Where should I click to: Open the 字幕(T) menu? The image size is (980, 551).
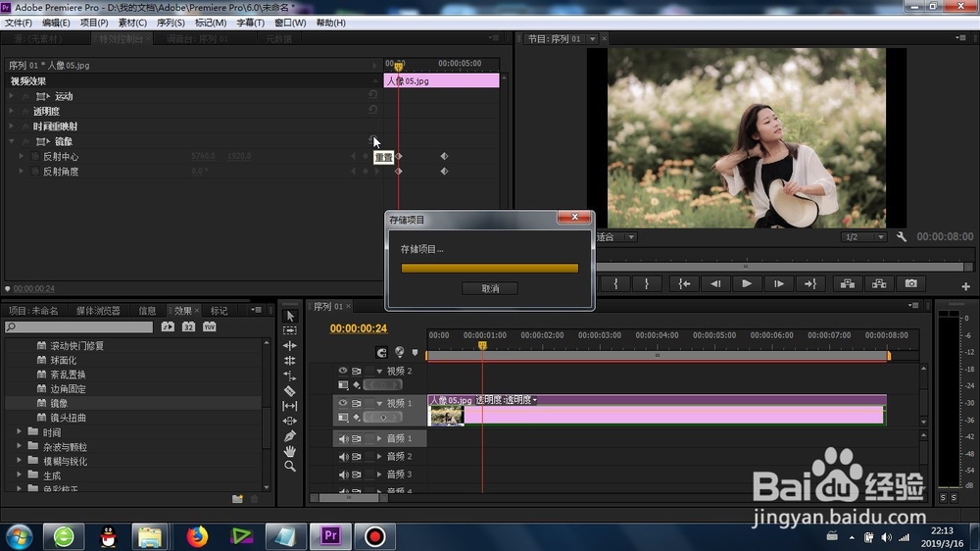250,23
